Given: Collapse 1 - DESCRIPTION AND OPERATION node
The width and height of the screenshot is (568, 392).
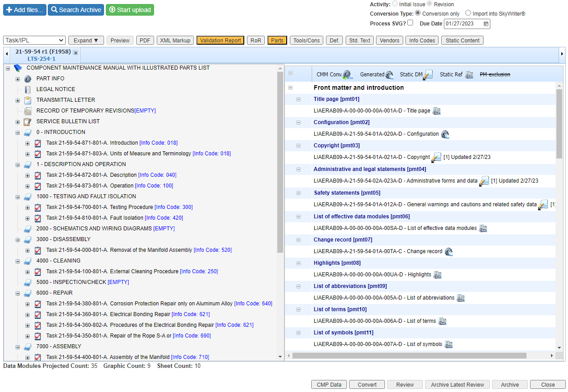Looking at the screenshot, I should click(17, 164).
